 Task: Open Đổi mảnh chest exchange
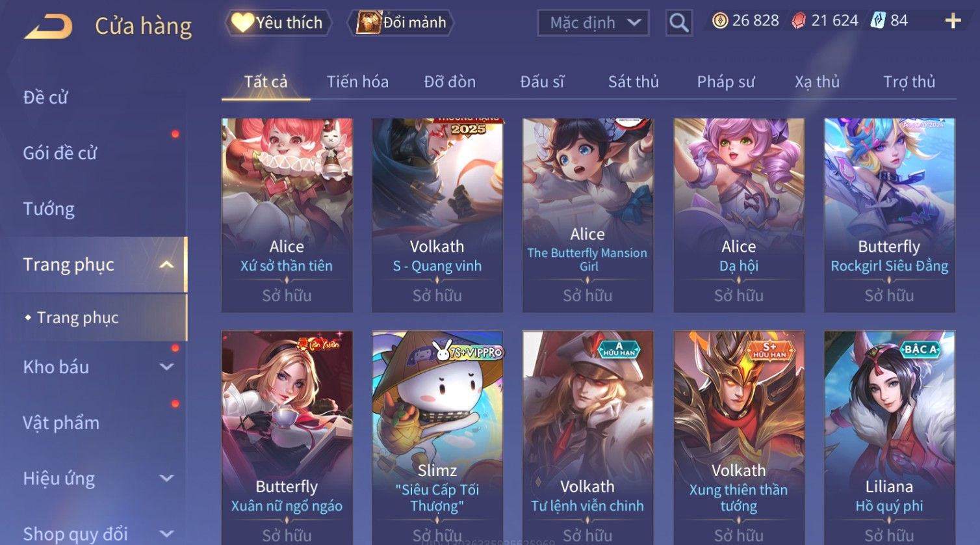click(x=400, y=23)
